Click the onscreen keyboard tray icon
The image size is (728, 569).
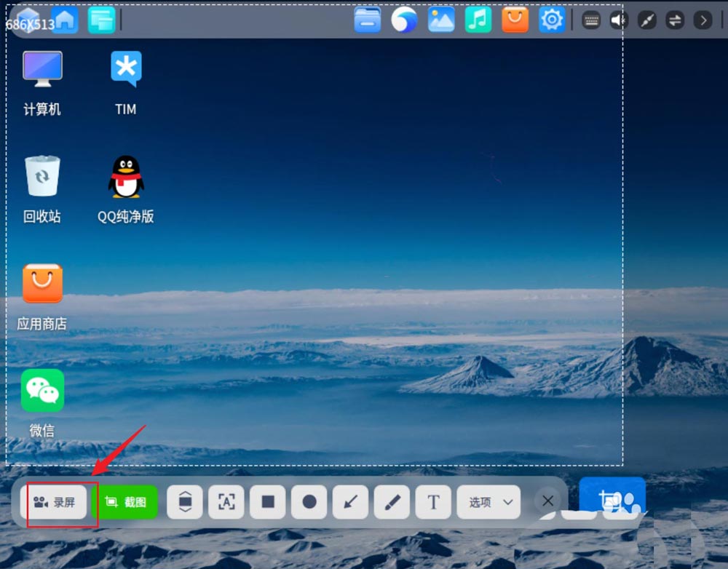[x=591, y=20]
